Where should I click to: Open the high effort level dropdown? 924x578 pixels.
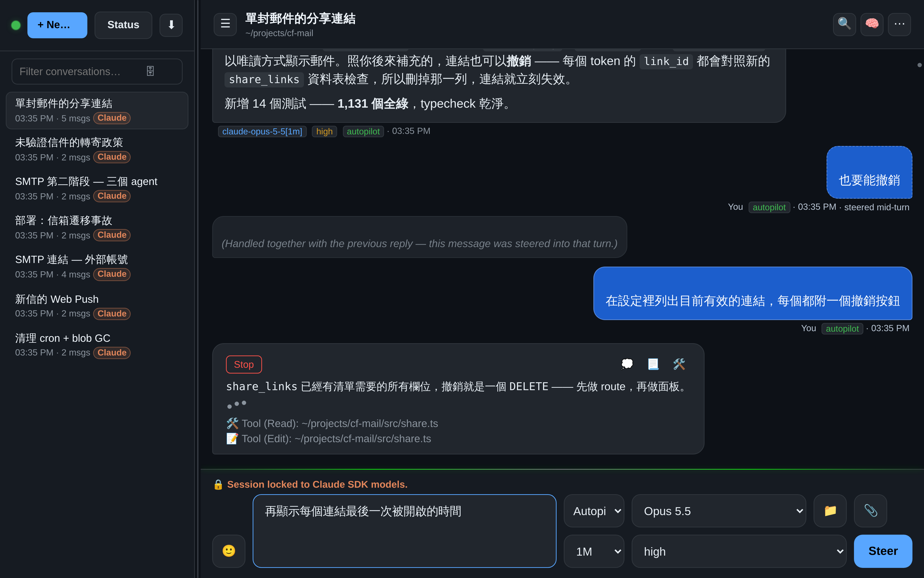(739, 551)
